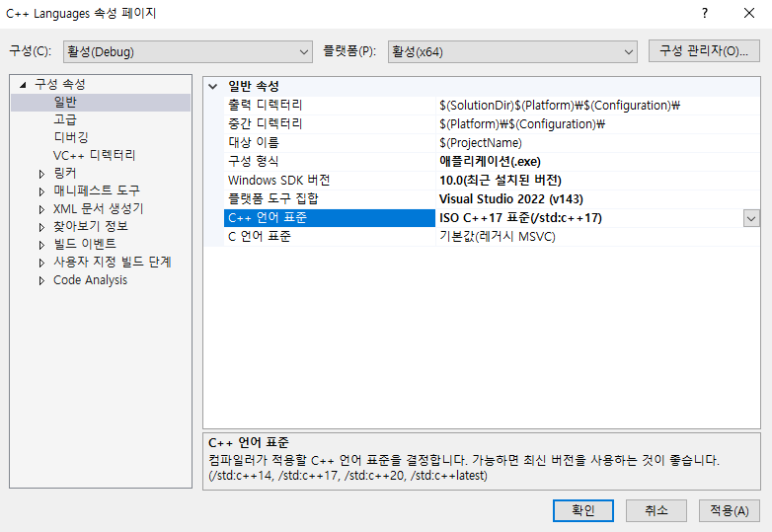This screenshot has width=772, height=532.
Task: Select the 출력 디렉터리 property row
Action: click(492, 106)
